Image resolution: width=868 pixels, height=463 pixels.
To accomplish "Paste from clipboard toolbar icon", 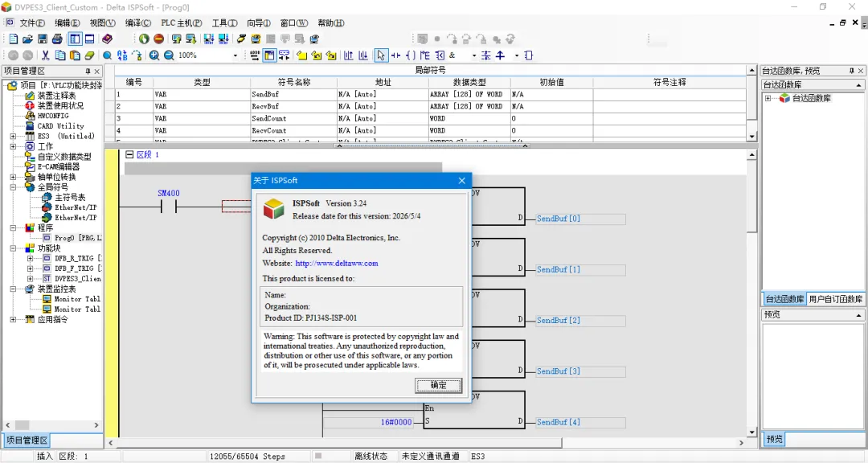I will (75, 55).
